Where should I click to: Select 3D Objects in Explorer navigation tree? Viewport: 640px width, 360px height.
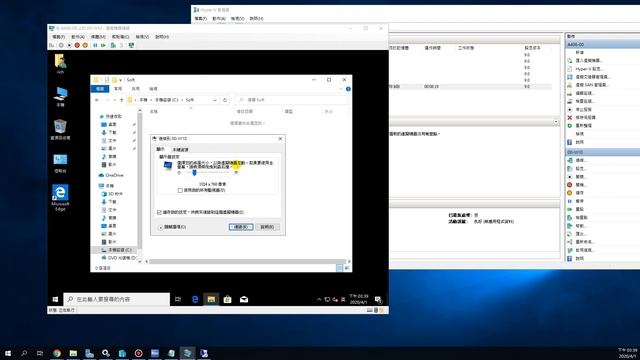pos(112,194)
